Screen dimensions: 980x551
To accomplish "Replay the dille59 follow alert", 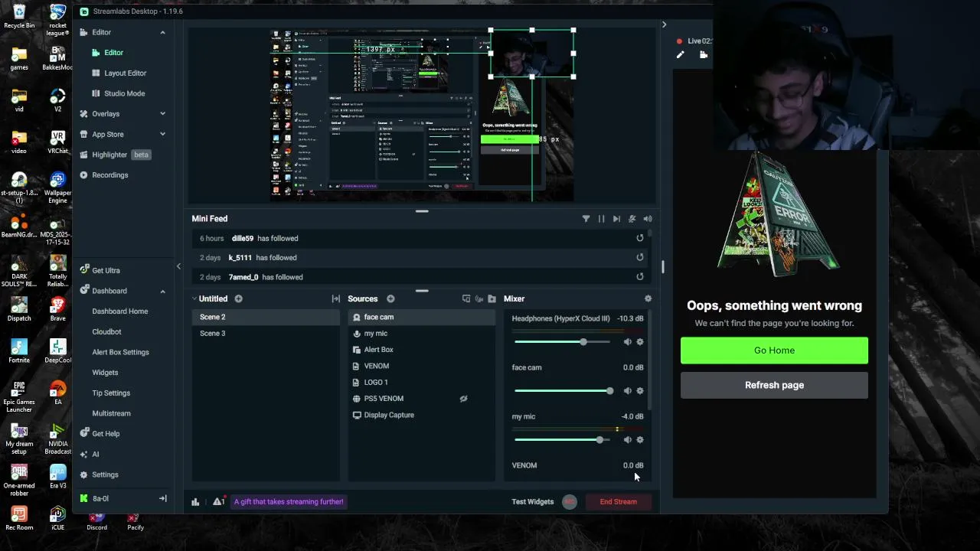I will pos(640,238).
